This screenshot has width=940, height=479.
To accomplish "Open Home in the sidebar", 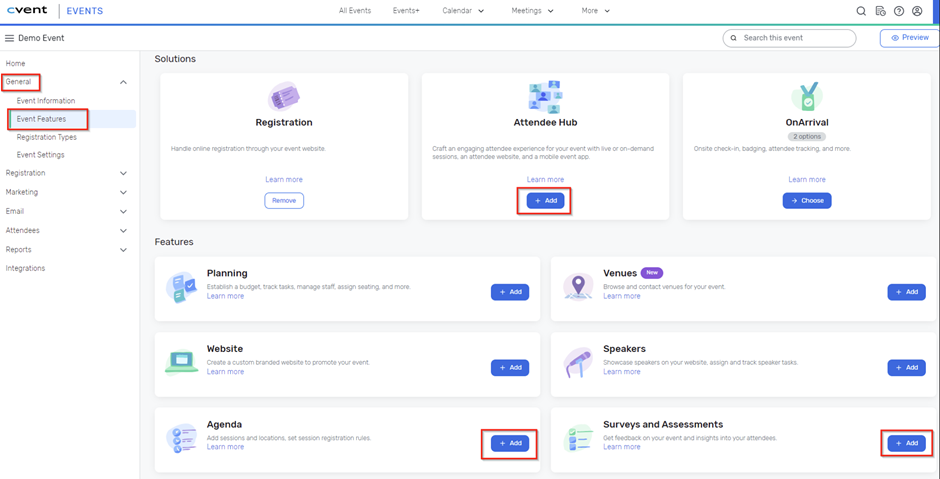I will tap(16, 63).
